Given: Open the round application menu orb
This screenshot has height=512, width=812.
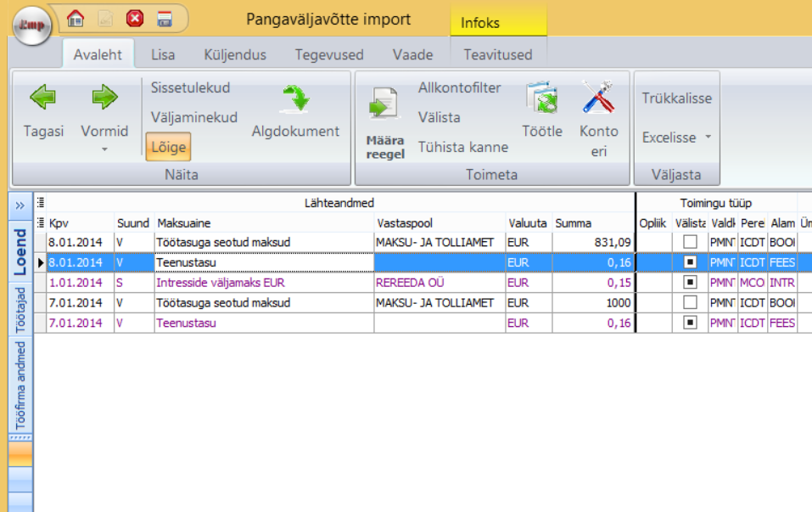Looking at the screenshot, I should tap(31, 25).
